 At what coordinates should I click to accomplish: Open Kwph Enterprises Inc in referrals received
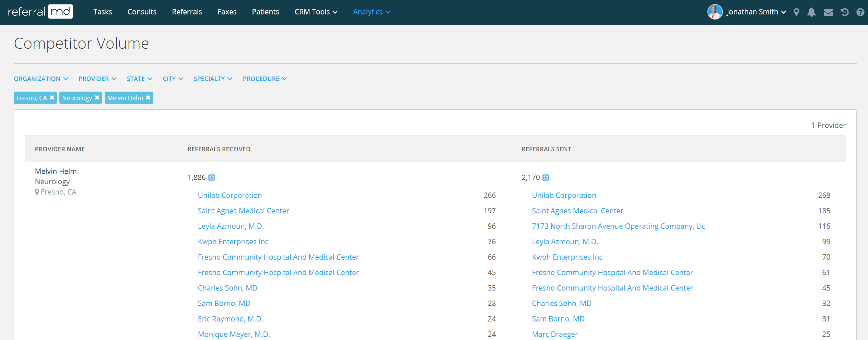233,242
